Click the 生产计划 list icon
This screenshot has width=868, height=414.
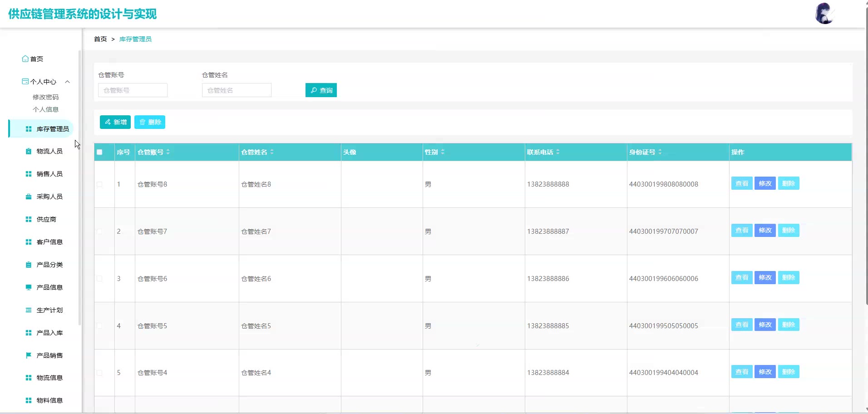click(29, 310)
